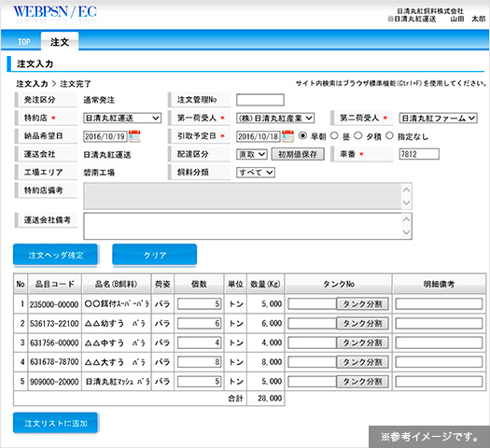Click the user name 山田 太郎
Image resolution: width=490 pixels, height=448 pixels.
pyautogui.click(x=468, y=19)
